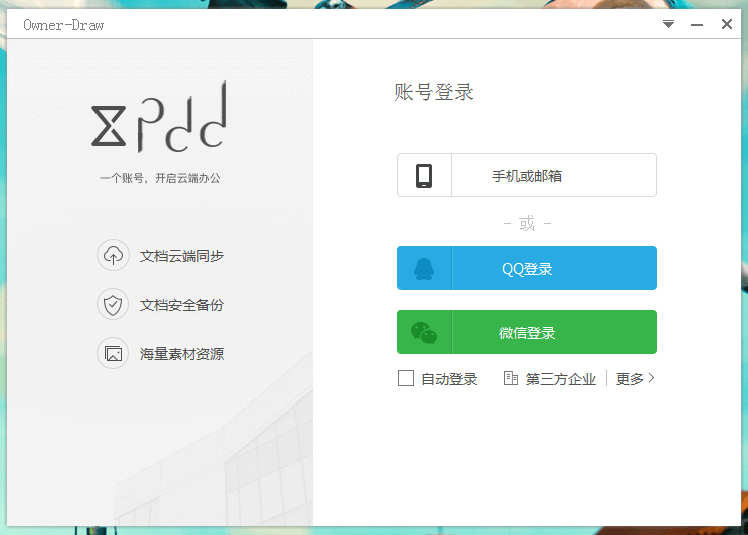Screen dimensions: 748x535
Task: Minimize the Owner-Draw window
Action: tap(697, 24)
